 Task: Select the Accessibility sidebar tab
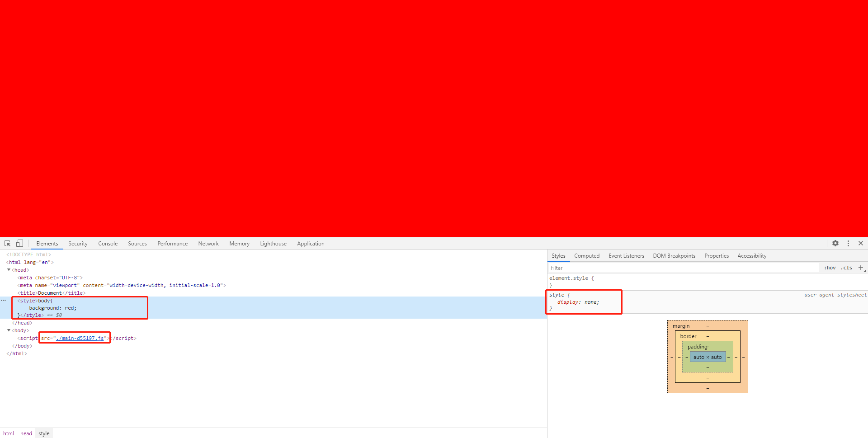click(752, 256)
